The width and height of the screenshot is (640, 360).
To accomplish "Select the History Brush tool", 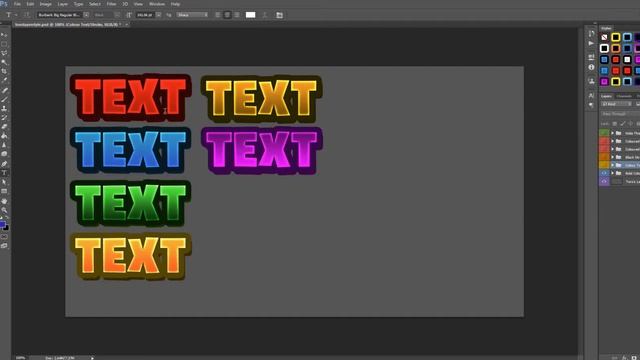I will (4, 118).
